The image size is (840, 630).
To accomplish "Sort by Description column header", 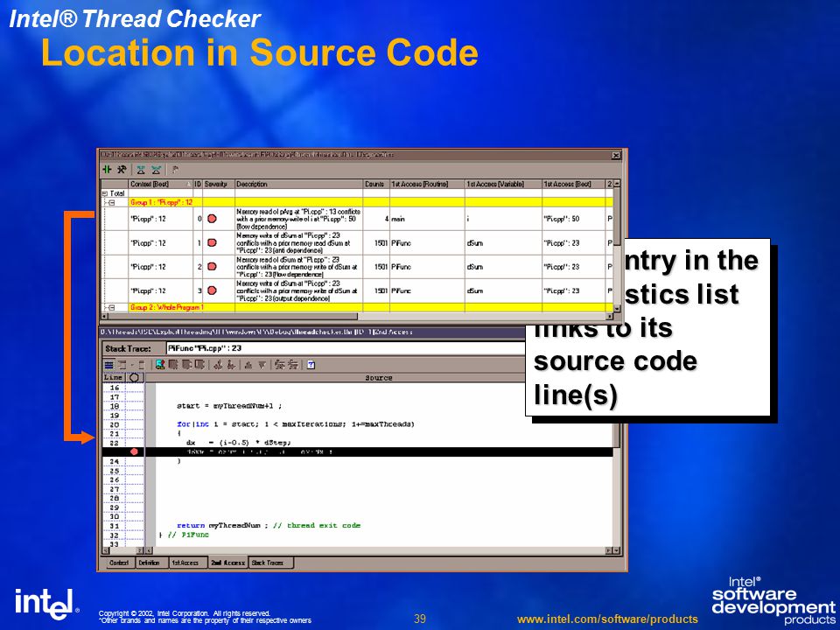I will pyautogui.click(x=298, y=184).
